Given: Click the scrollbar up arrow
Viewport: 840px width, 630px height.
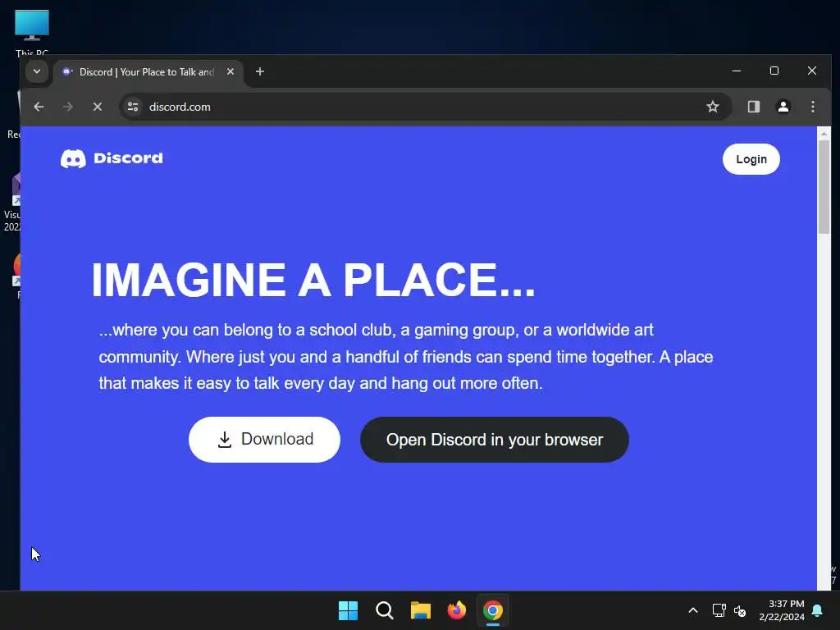Looking at the screenshot, I should coord(824,134).
